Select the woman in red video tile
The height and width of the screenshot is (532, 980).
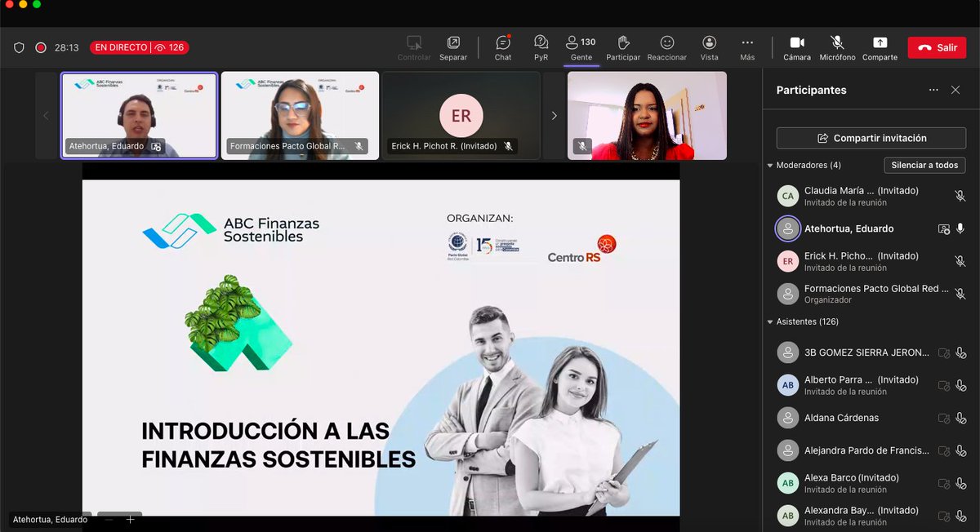click(x=647, y=116)
